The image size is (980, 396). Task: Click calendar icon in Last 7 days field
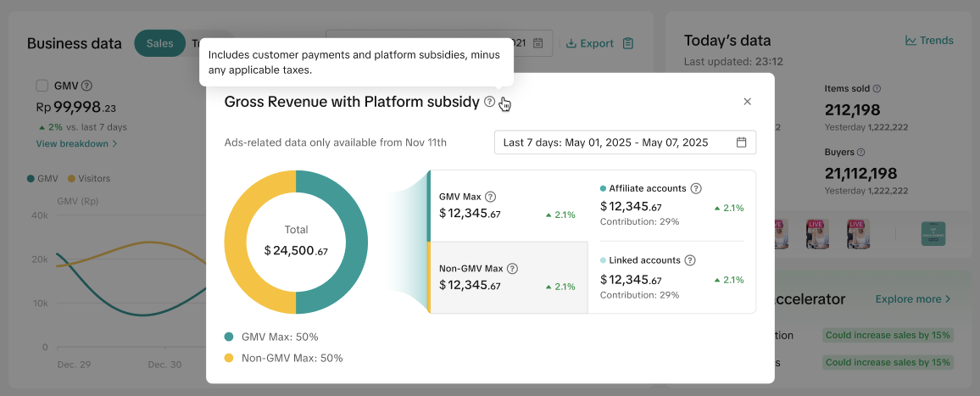[741, 142]
